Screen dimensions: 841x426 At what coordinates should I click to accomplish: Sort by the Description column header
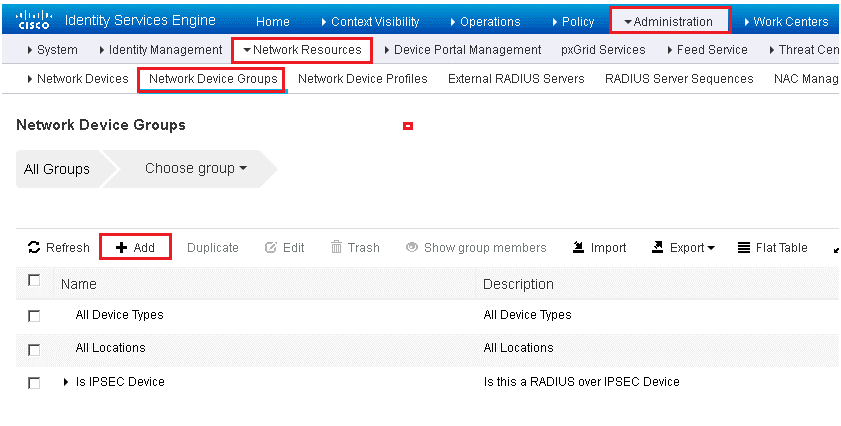(518, 284)
